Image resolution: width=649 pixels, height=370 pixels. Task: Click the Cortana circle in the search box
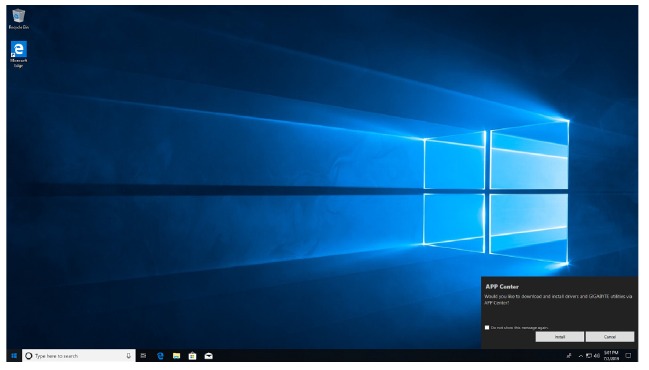29,356
